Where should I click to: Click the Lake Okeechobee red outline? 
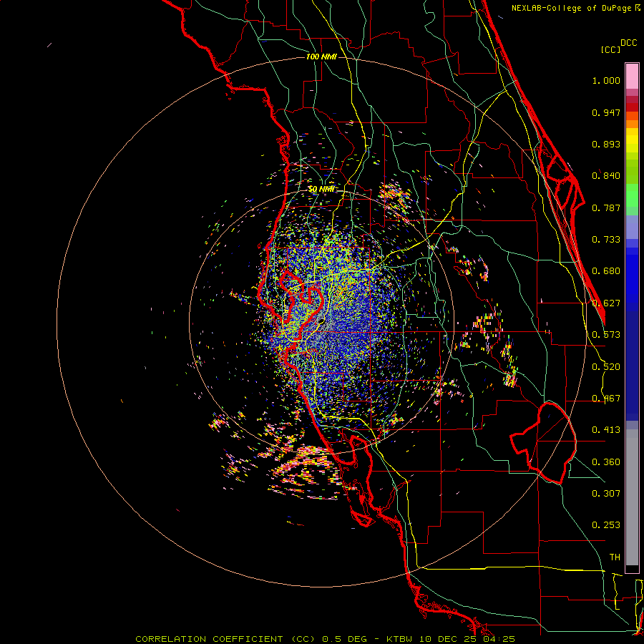[x=543, y=443]
